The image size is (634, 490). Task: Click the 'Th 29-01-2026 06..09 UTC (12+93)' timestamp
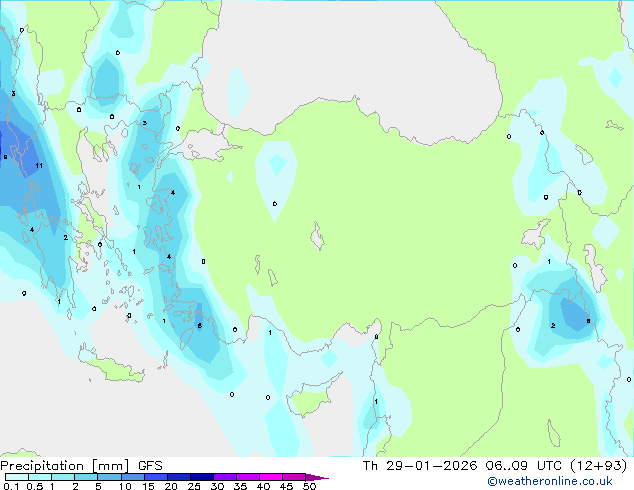pyautogui.click(x=495, y=466)
